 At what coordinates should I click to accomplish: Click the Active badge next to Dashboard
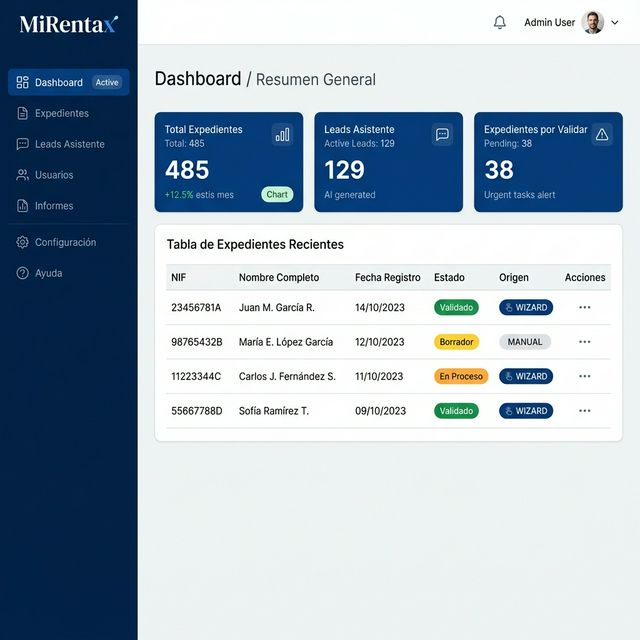pyautogui.click(x=107, y=82)
